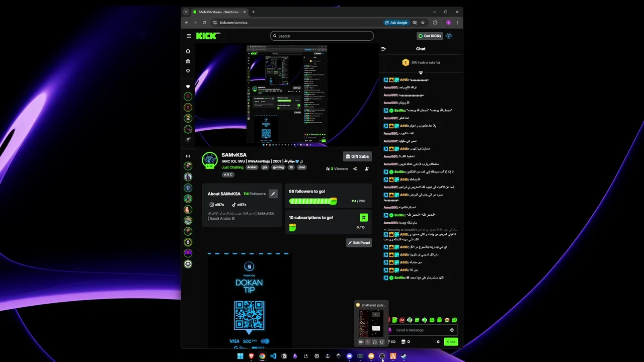This screenshot has height=362, width=644.
Task: Open the Following heart outline icon in the sidebar
Action: point(188,71)
